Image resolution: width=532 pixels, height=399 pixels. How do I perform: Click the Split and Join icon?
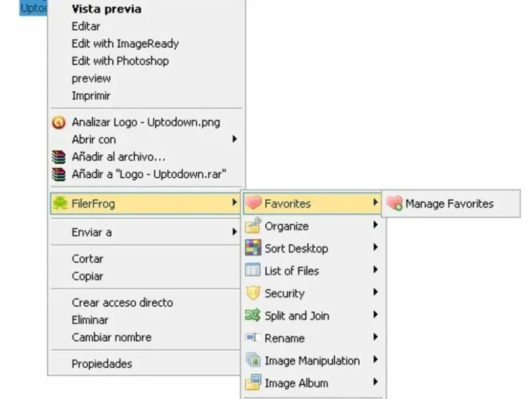(253, 316)
